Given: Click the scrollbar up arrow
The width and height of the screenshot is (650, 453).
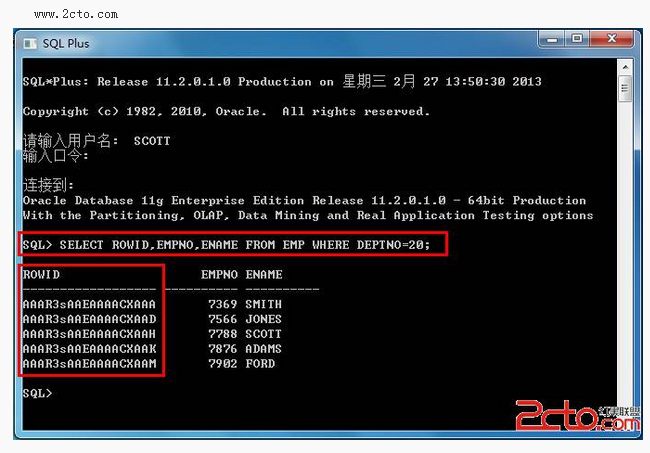Looking at the screenshot, I should pyautogui.click(x=625, y=67).
